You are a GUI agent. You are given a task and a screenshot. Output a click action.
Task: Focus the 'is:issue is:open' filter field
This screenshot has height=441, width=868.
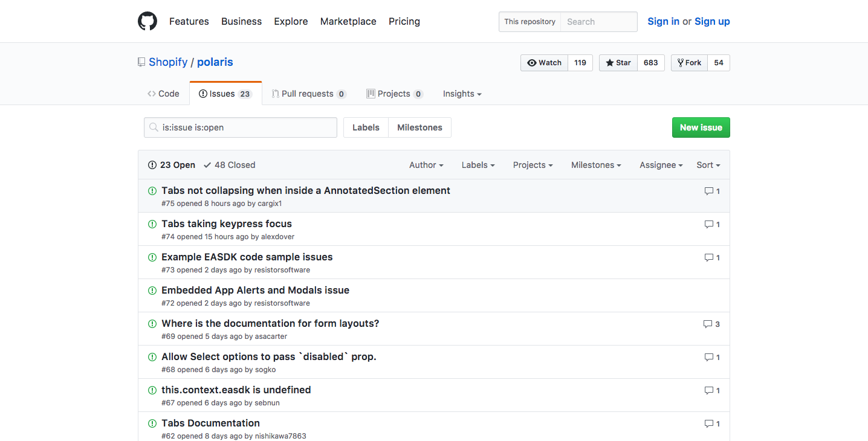tap(241, 127)
